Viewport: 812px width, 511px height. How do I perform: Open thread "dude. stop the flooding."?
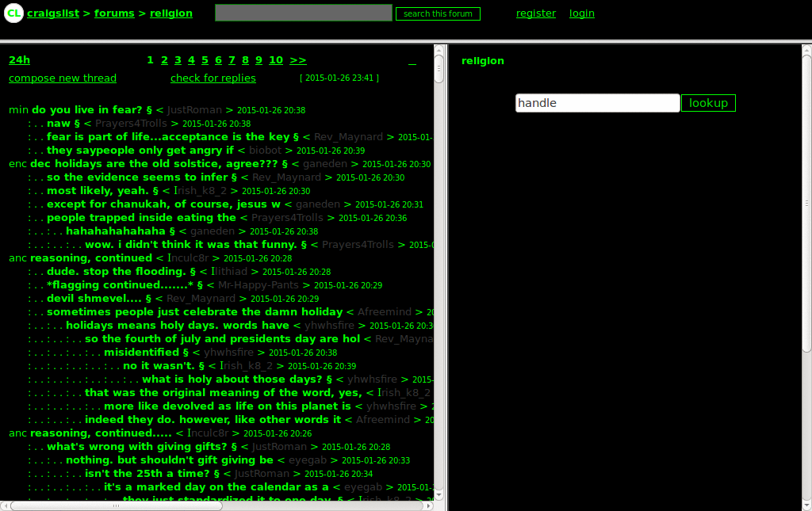(x=117, y=272)
